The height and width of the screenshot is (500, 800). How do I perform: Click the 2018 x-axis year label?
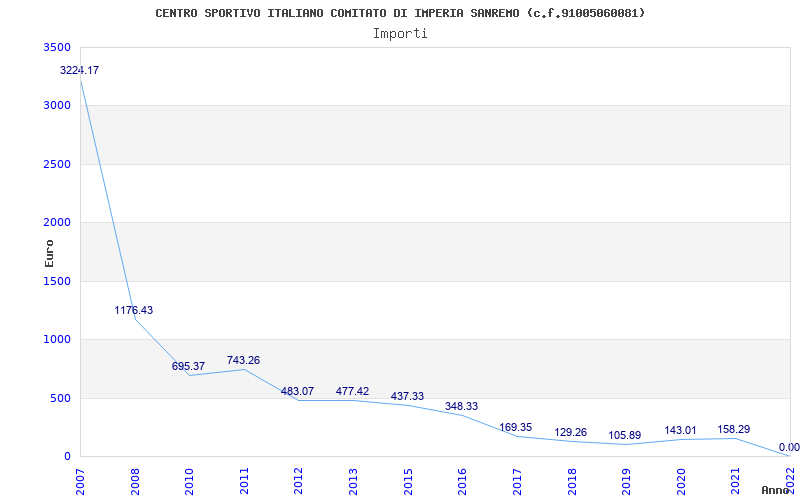[572, 481]
